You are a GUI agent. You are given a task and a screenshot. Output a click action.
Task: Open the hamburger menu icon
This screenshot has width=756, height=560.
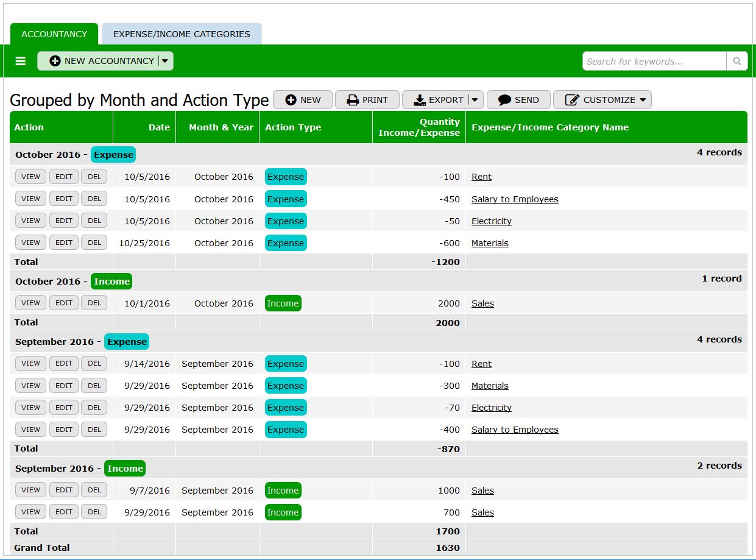tap(21, 61)
